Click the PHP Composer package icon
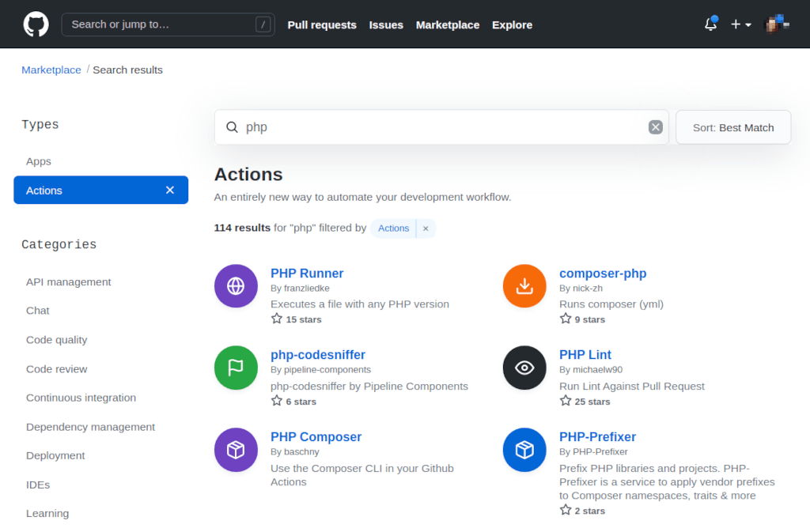 click(x=236, y=450)
